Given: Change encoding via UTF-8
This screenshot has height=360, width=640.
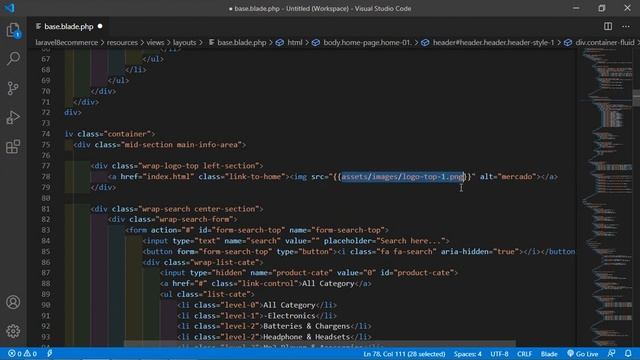Looking at the screenshot, I should tap(499, 354).
